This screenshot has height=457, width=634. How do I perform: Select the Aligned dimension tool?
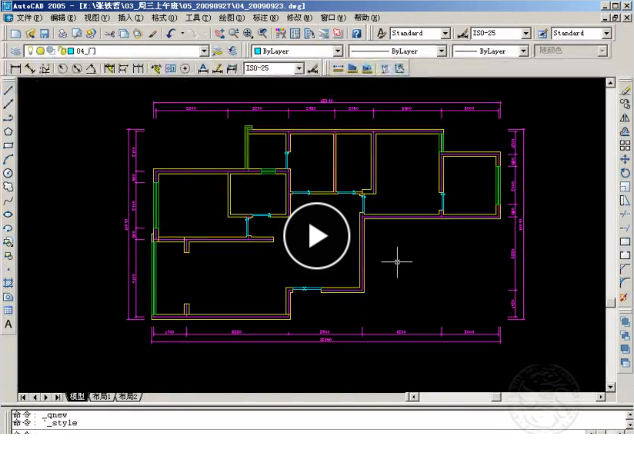pos(30,68)
